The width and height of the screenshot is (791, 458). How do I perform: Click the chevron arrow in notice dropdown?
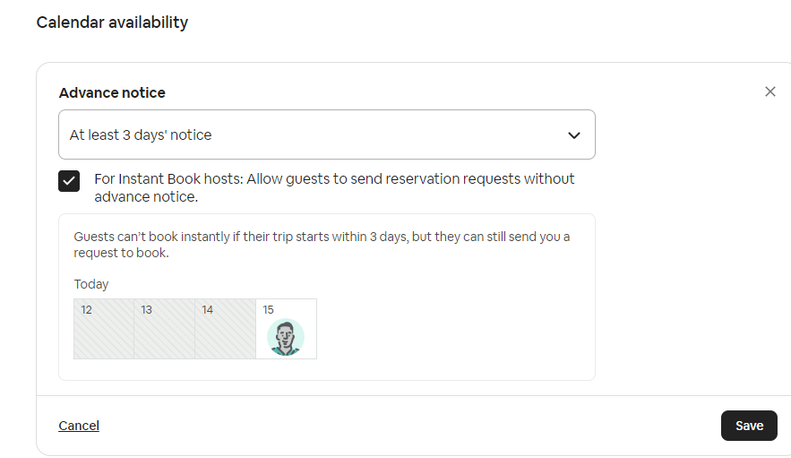[x=574, y=135]
